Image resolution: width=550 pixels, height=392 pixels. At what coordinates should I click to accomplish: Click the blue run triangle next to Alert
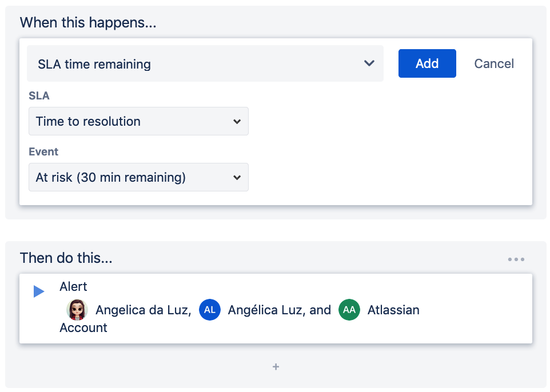pos(38,291)
